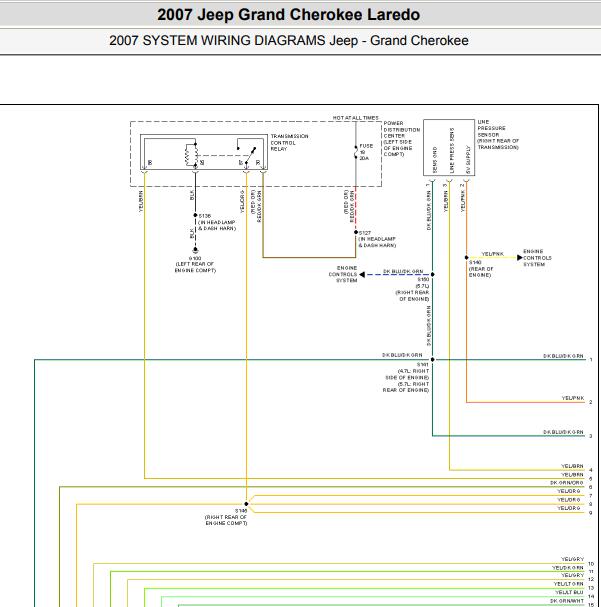
Task: Click the '5V SUPPLY' pin label
Action: click(x=468, y=159)
